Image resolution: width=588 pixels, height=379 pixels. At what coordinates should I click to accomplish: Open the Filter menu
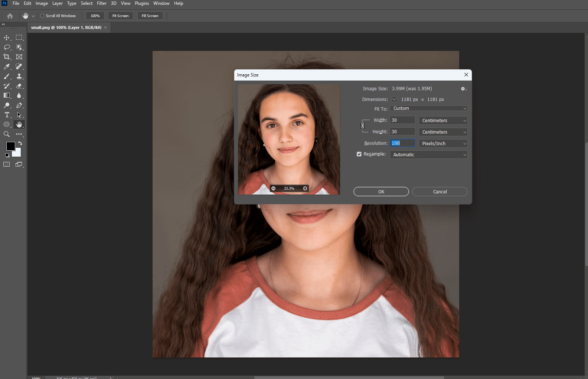point(102,3)
